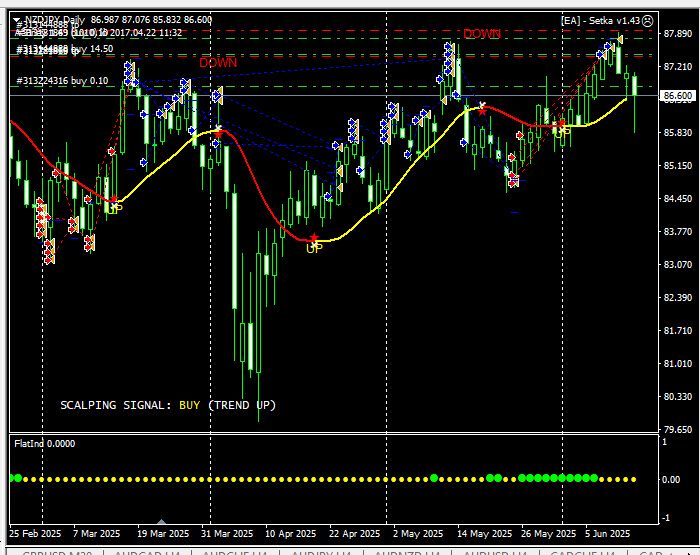Click the yellow UP label near 7 Mar 2025
The width and height of the screenshot is (700, 555).
point(113,209)
